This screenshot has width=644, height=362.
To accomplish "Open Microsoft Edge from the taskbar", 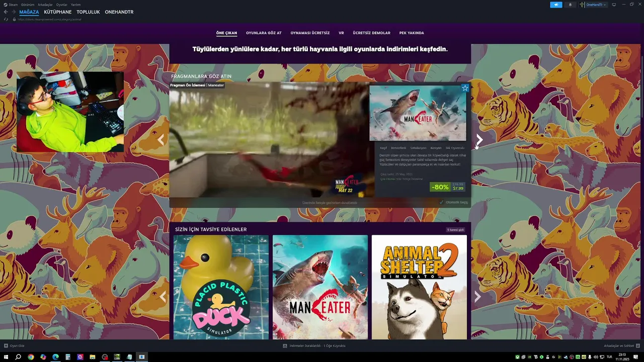I will coord(55,357).
